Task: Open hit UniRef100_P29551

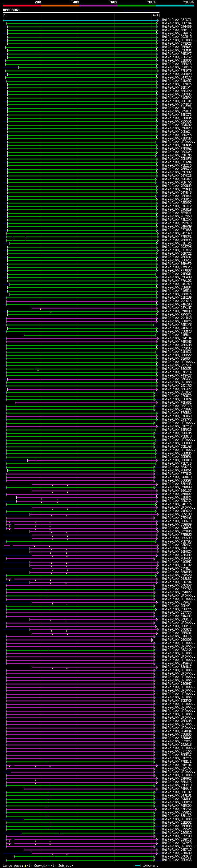Action: [176, 122]
